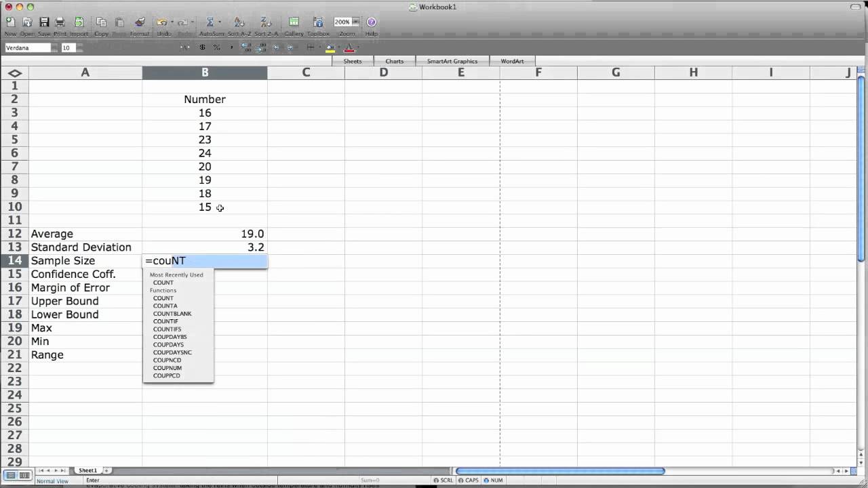868x488 pixels.
Task: Click the Upper Bound label cell
Action: [85, 301]
